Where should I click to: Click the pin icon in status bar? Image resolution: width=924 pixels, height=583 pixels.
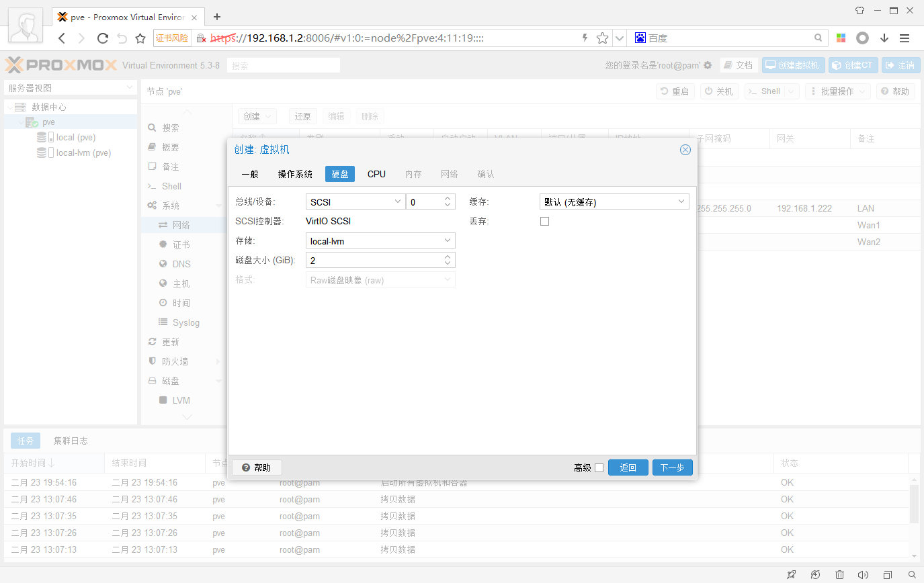[x=791, y=575]
